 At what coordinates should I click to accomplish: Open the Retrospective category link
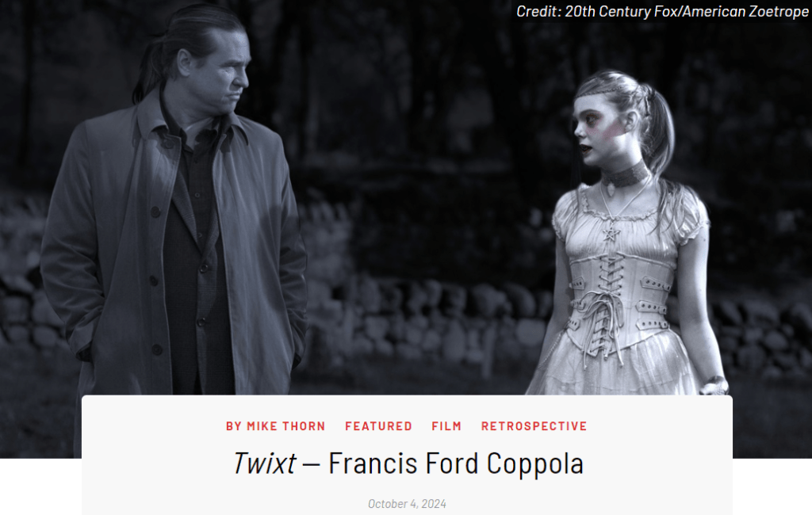[x=534, y=426]
